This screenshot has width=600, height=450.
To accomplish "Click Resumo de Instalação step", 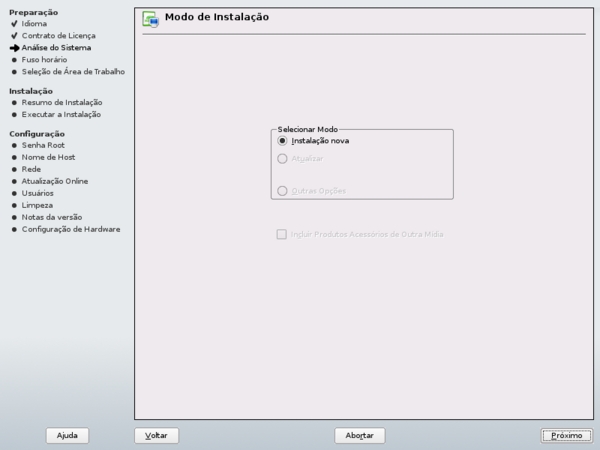I will 62,103.
